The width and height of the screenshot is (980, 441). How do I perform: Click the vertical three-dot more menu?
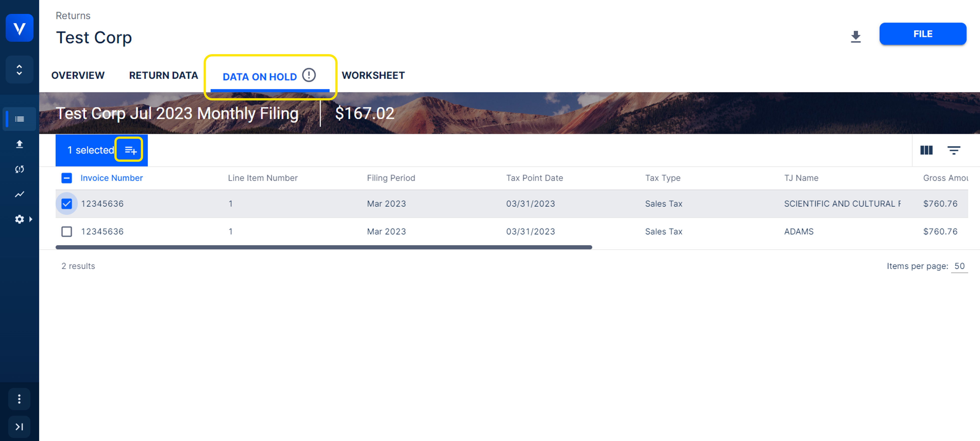click(20, 399)
